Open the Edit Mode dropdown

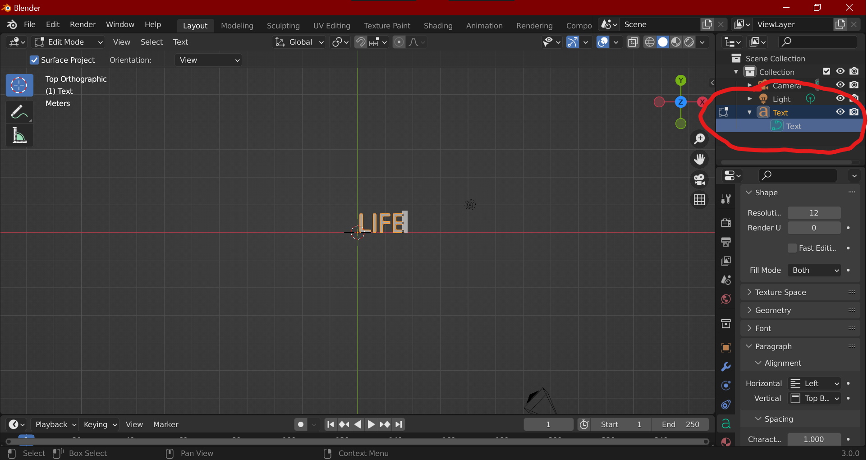coord(69,42)
